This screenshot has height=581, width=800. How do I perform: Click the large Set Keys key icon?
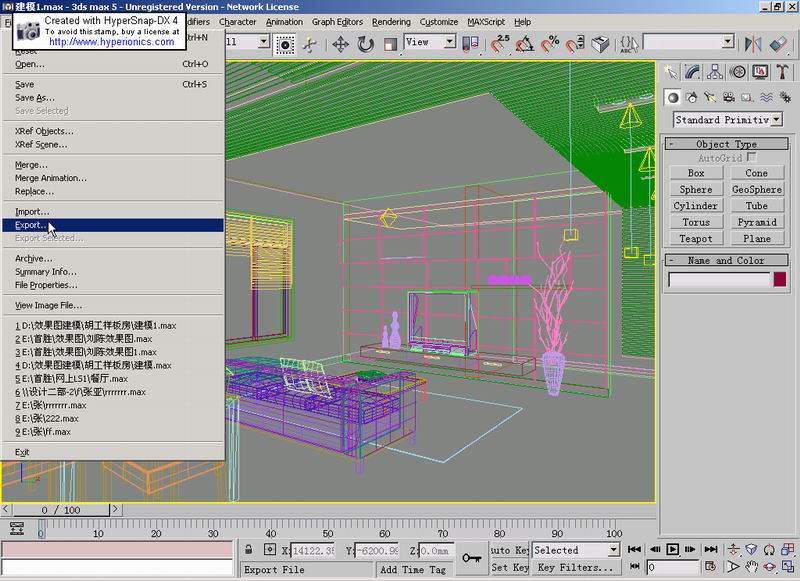tap(471, 558)
